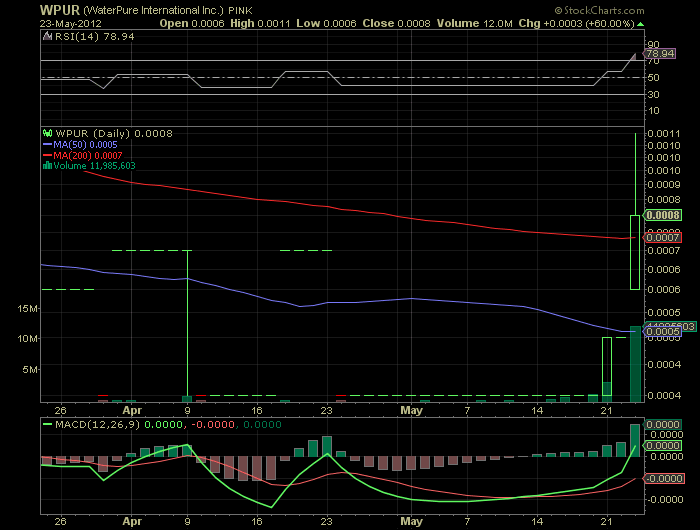Image resolution: width=700 pixels, height=530 pixels.
Task: Click the Open 0.0006 value in the header
Action: click(192, 24)
